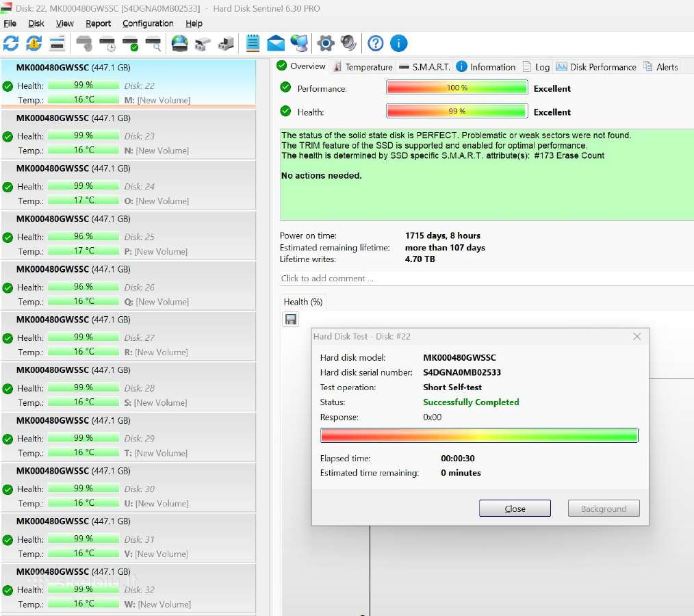The image size is (694, 616).
Task: Select Disk 29 T: volume entry
Action: (x=129, y=437)
